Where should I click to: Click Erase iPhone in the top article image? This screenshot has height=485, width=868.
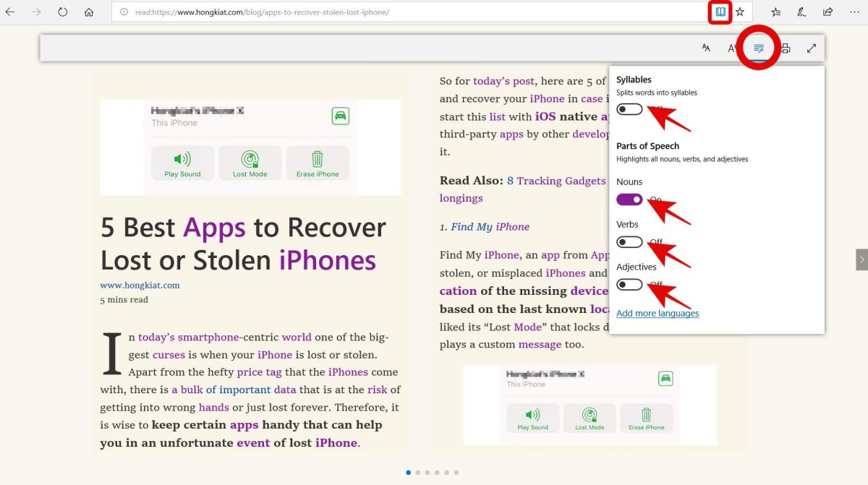[318, 163]
